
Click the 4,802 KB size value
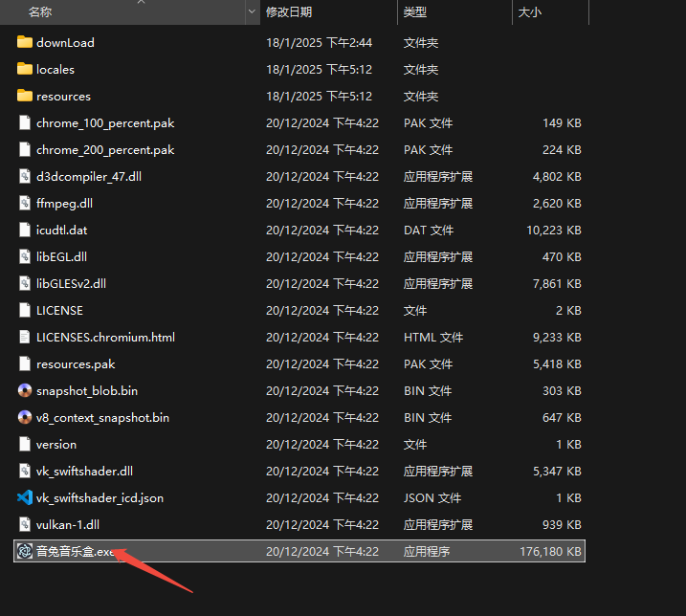coord(557,176)
